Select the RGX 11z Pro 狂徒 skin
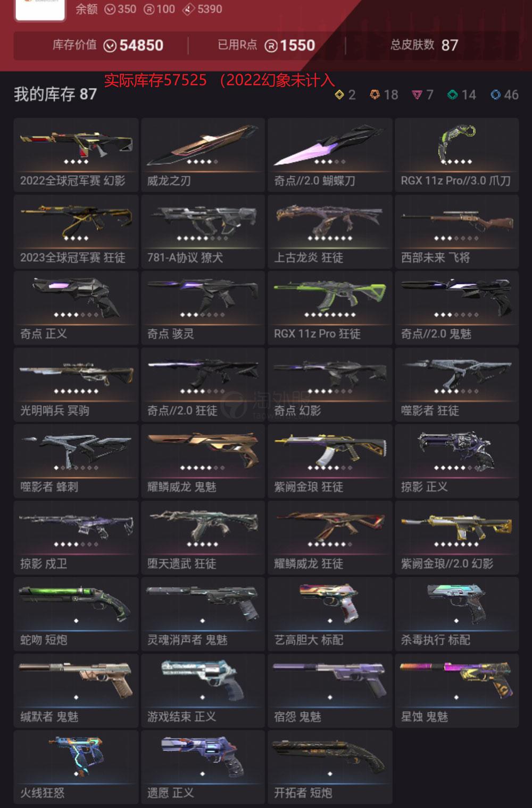The width and height of the screenshot is (532, 808). coord(330,308)
